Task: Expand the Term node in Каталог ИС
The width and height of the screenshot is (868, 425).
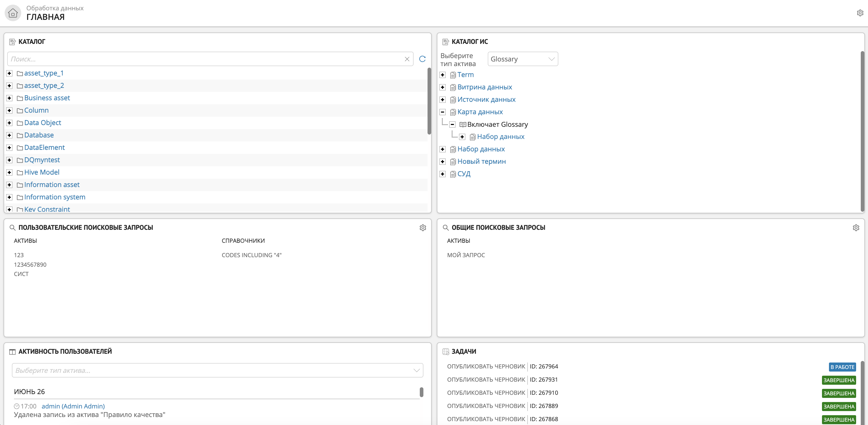Action: tap(443, 75)
